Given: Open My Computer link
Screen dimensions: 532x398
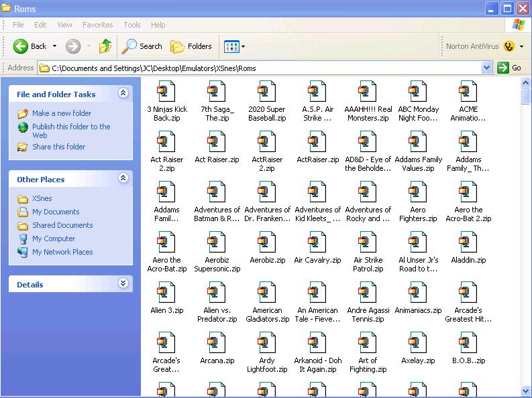Looking at the screenshot, I should click(54, 239).
